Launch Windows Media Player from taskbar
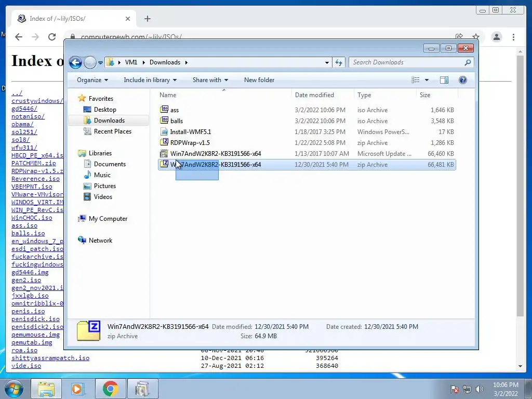The width and height of the screenshot is (532, 399). coord(77,389)
